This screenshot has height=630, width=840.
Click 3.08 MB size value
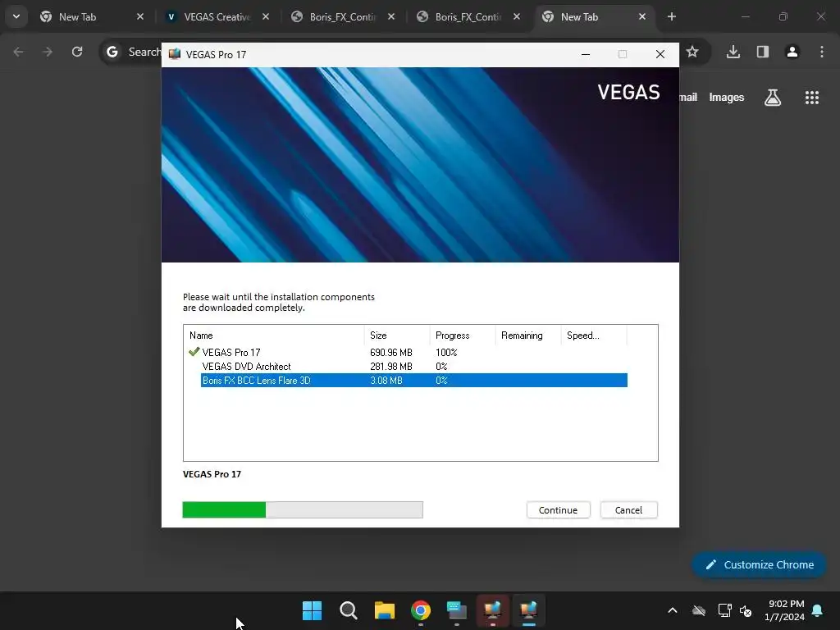pos(386,381)
